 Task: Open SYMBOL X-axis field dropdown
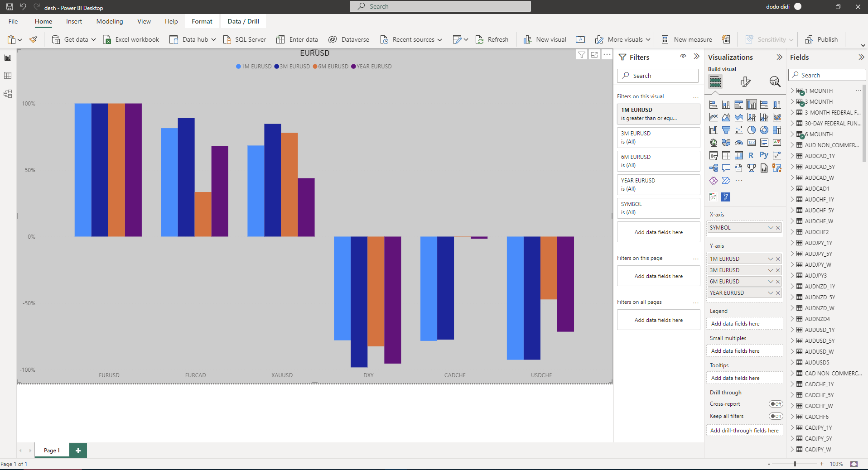[770, 228]
